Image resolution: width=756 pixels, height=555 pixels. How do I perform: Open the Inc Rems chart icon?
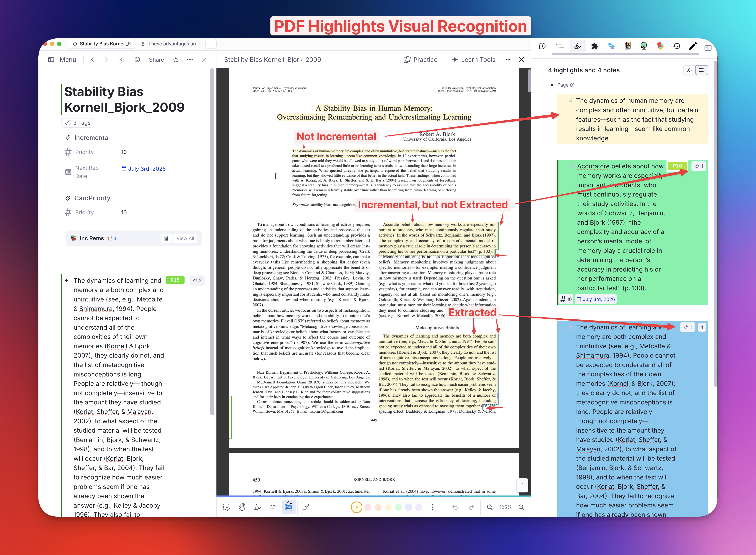tap(166, 238)
